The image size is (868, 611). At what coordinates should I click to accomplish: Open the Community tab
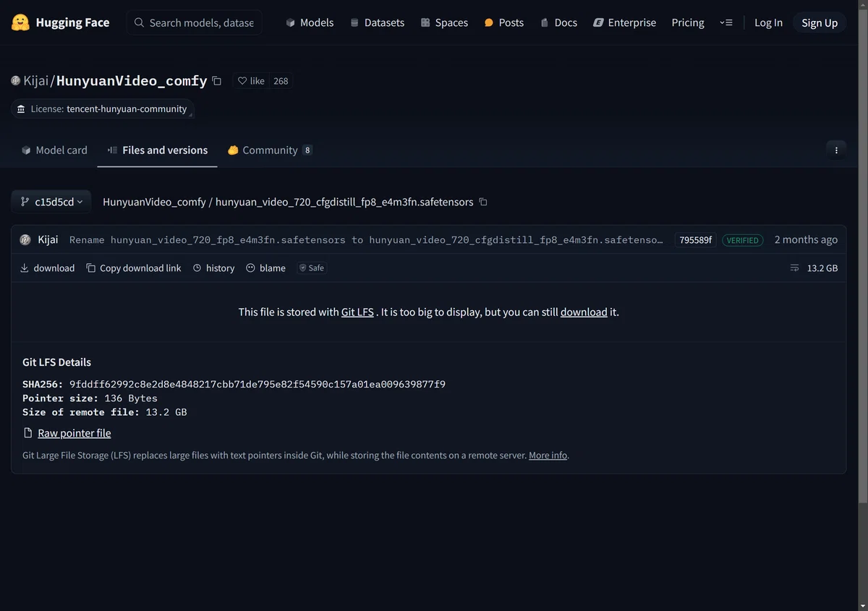pos(270,150)
